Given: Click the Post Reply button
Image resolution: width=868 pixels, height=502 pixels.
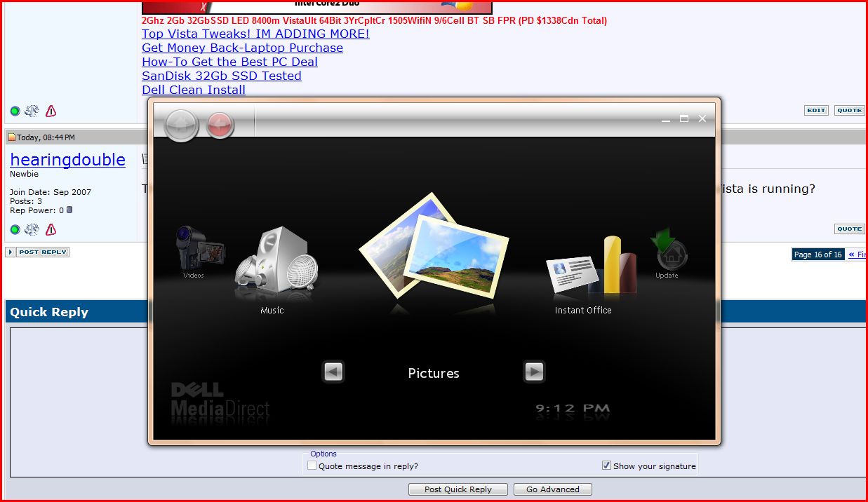Looking at the screenshot, I should click(44, 252).
